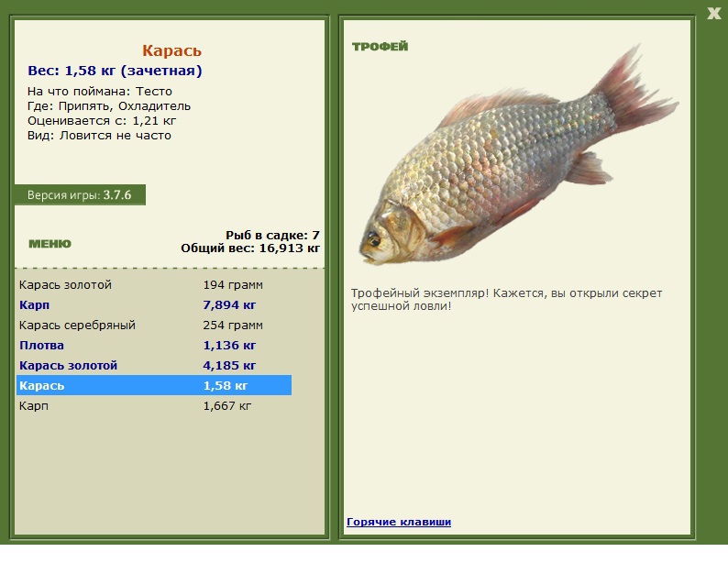Screen dimensions: 728x563
Task: Click the Где: Припять, Охладитель line
Action: coord(109,105)
